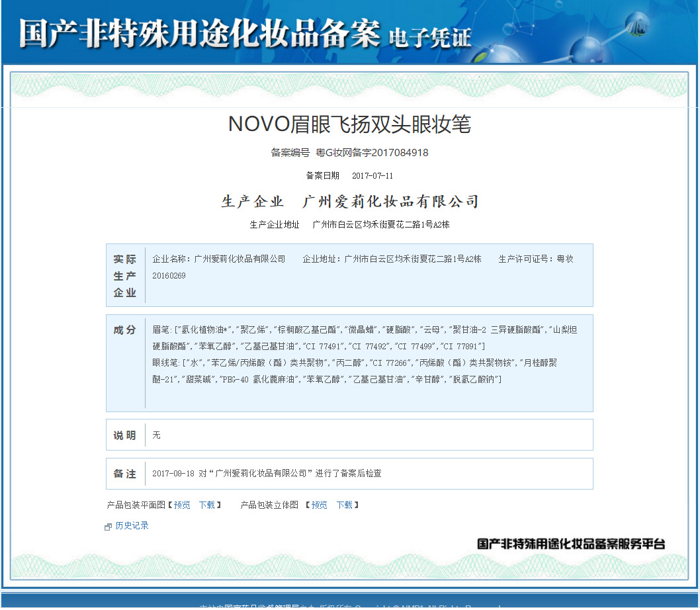The height and width of the screenshot is (610, 700).
Task: Click the history record window icon
Action: (108, 527)
